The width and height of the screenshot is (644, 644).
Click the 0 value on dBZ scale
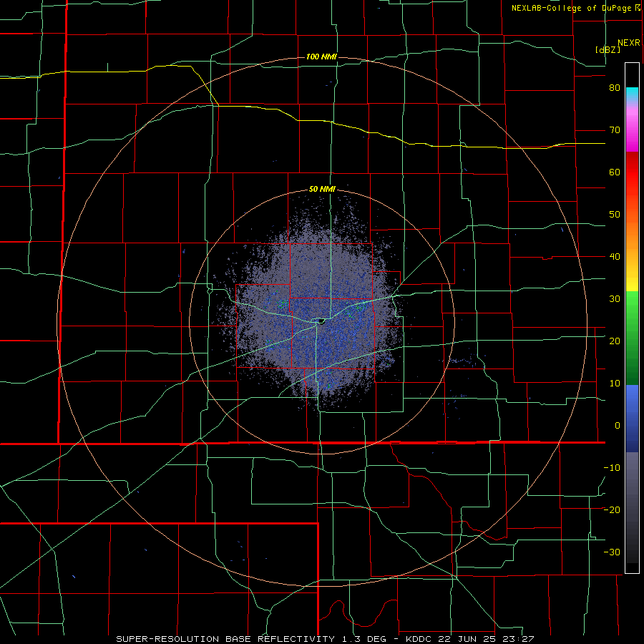coord(618,426)
